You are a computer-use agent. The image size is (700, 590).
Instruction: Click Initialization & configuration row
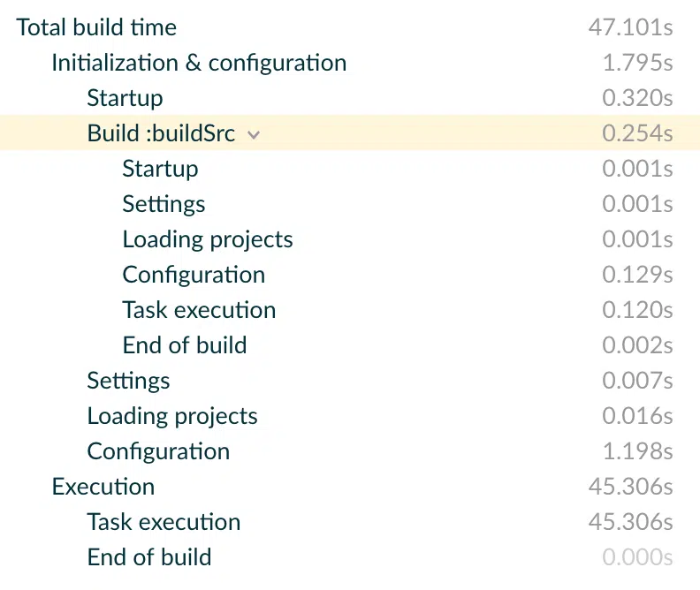[350, 63]
